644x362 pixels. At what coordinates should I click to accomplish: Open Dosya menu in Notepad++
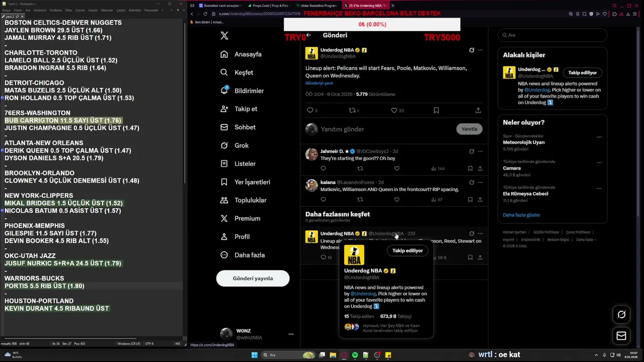[x=6, y=10]
